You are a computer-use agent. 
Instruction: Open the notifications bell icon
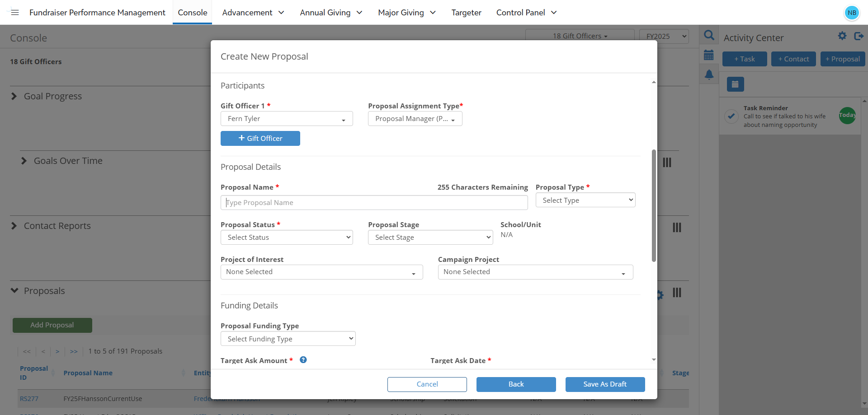[x=709, y=75]
